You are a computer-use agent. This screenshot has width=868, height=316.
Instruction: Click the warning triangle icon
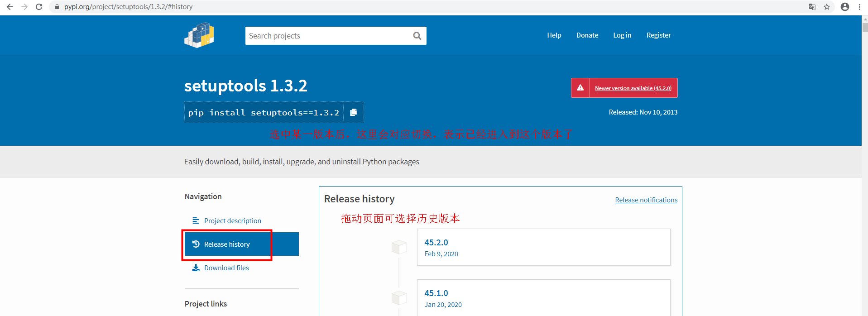[580, 88]
